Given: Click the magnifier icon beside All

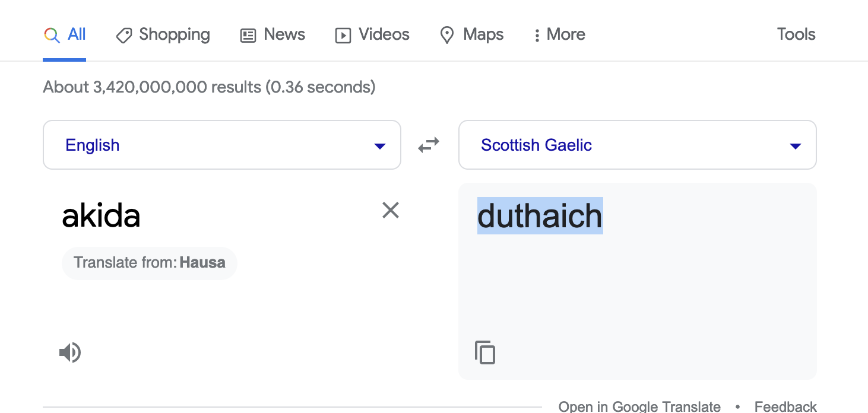Looking at the screenshot, I should [52, 36].
